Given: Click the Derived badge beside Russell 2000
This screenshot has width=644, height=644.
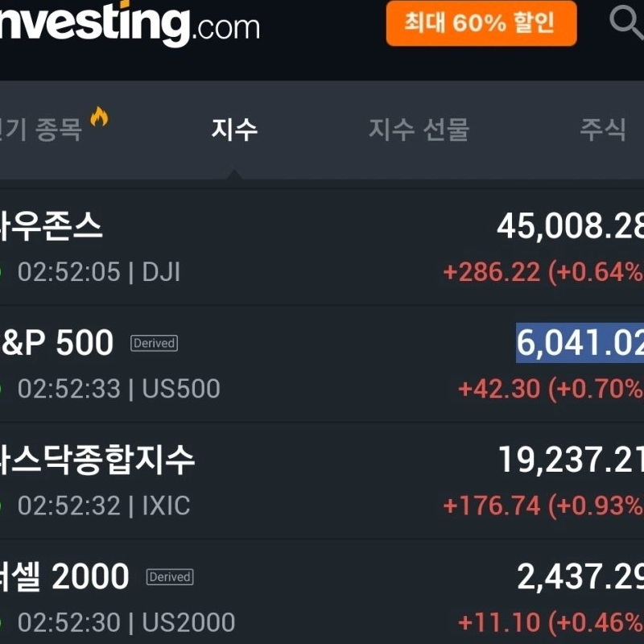Looking at the screenshot, I should click(169, 577).
